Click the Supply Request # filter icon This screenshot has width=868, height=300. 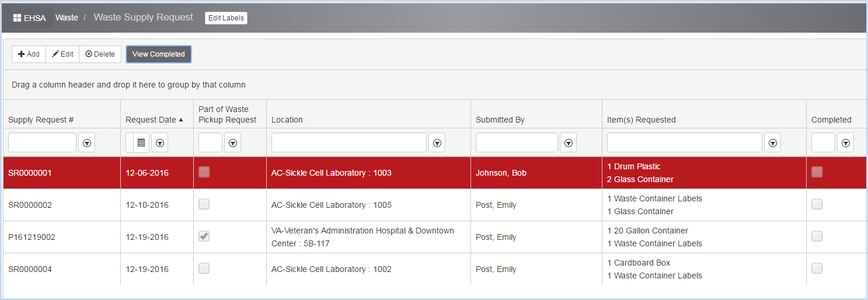tap(87, 142)
